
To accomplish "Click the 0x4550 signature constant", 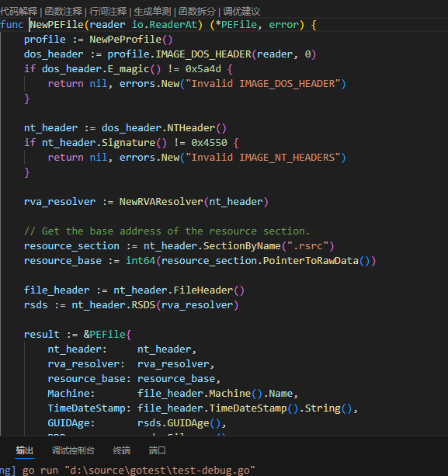I will [x=209, y=143].
